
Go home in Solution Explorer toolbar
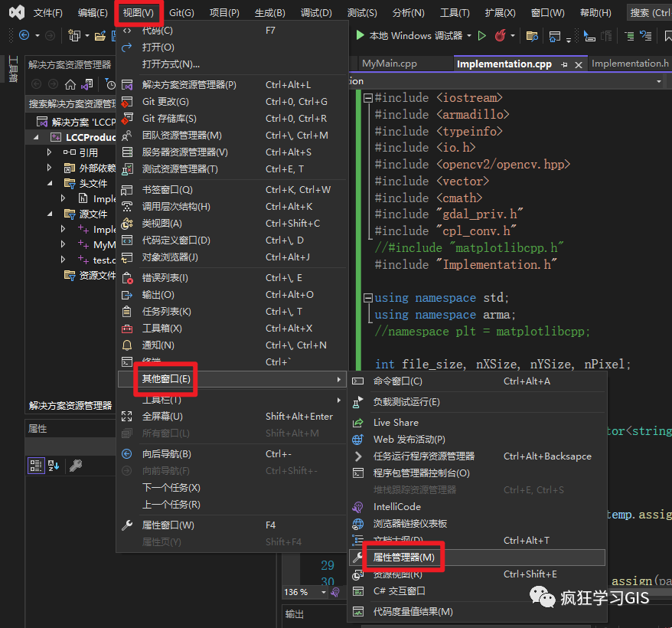pos(70,84)
